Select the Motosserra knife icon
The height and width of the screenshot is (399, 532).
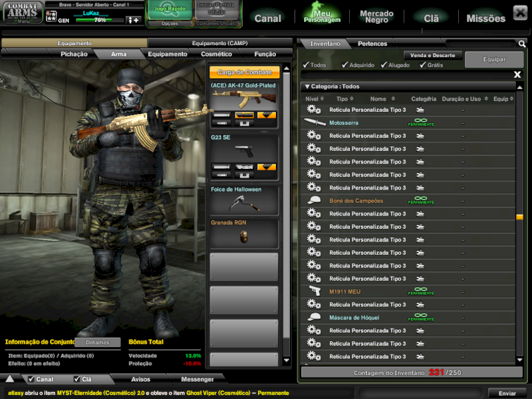click(x=315, y=122)
